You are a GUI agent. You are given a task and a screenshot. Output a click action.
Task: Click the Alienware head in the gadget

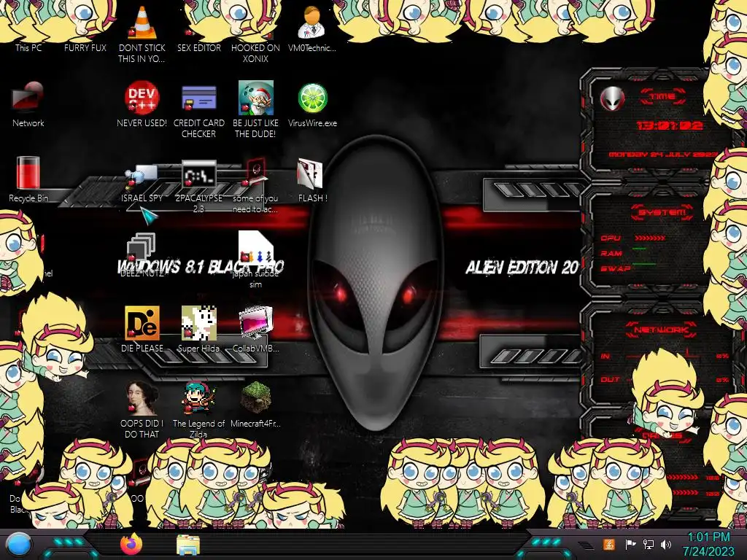coord(612,99)
